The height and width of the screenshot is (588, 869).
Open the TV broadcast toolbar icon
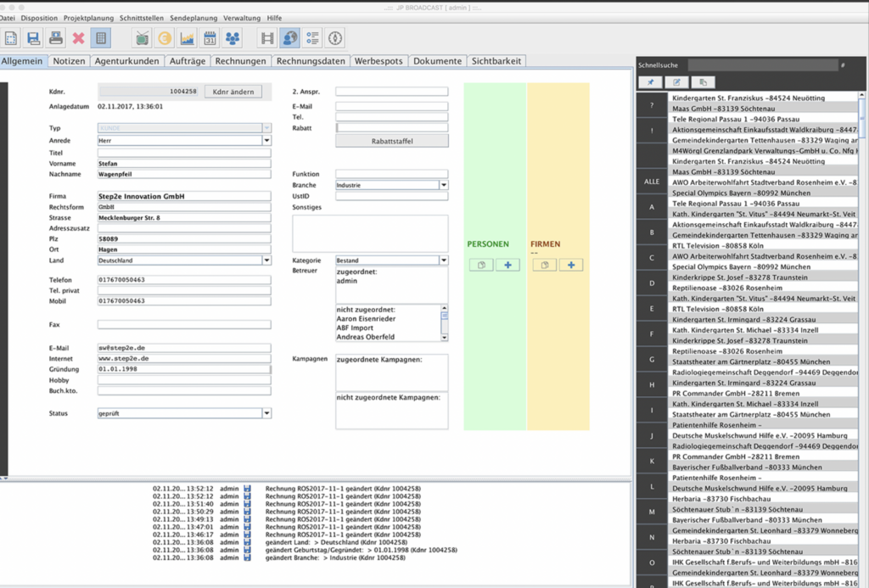pyautogui.click(x=143, y=38)
